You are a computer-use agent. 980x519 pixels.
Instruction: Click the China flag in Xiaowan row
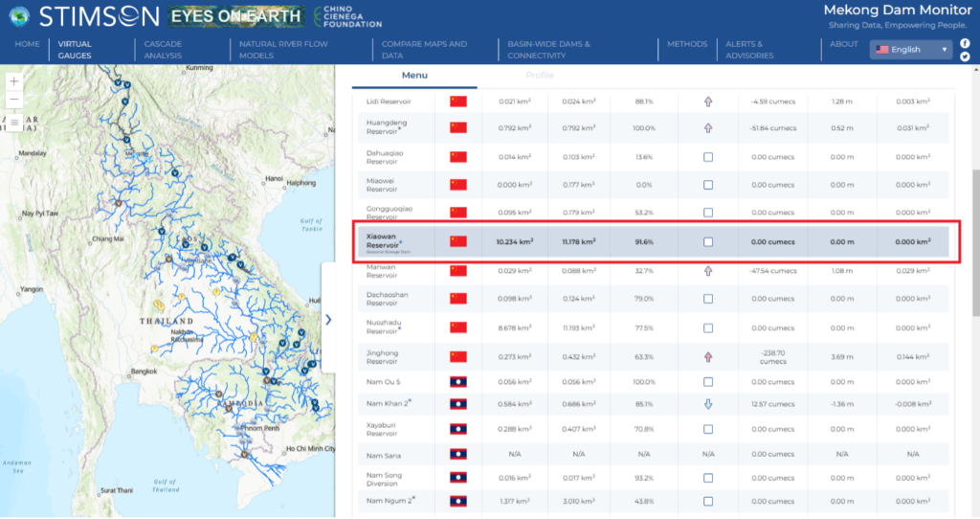tap(457, 242)
